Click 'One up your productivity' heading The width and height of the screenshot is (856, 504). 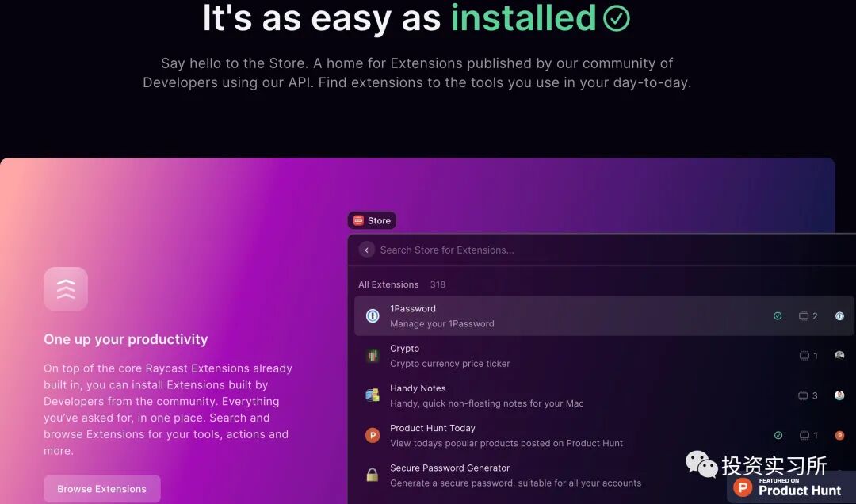pyautogui.click(x=125, y=339)
